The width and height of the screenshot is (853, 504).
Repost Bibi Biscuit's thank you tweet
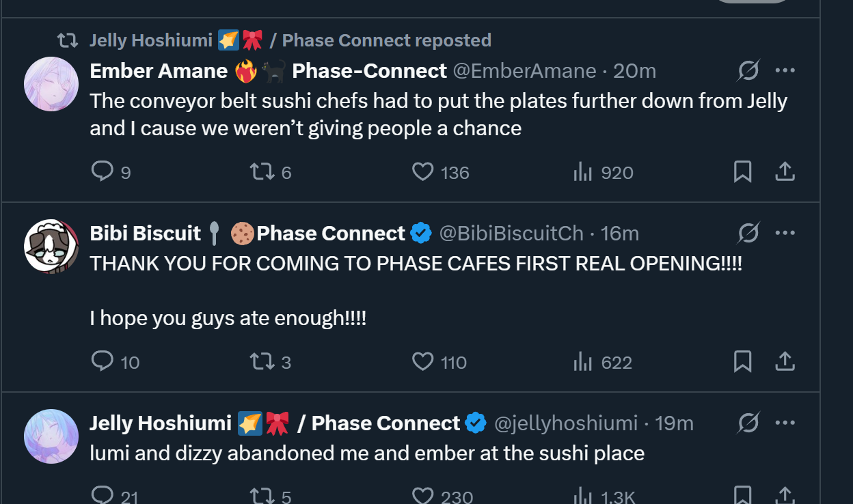261,361
